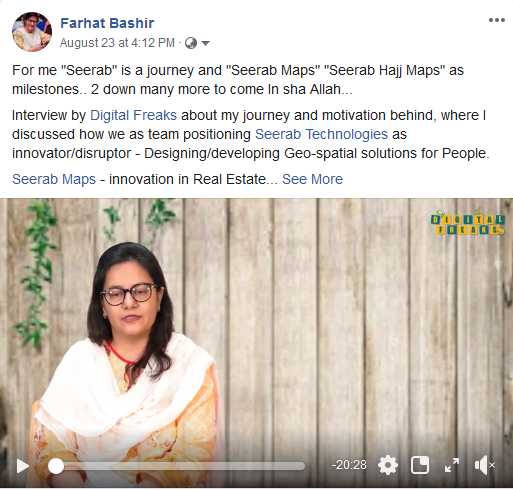Viewport: 513px width, 490px height.
Task: Expand video to fullscreen
Action: click(x=452, y=465)
